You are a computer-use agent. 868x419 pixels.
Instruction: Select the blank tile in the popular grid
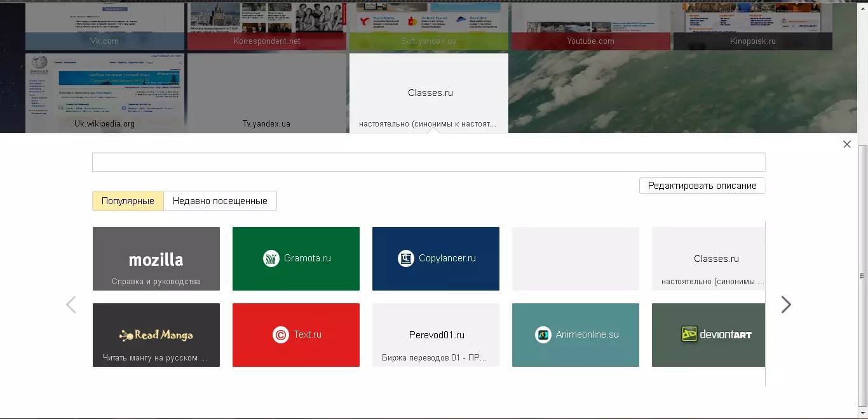coord(576,259)
